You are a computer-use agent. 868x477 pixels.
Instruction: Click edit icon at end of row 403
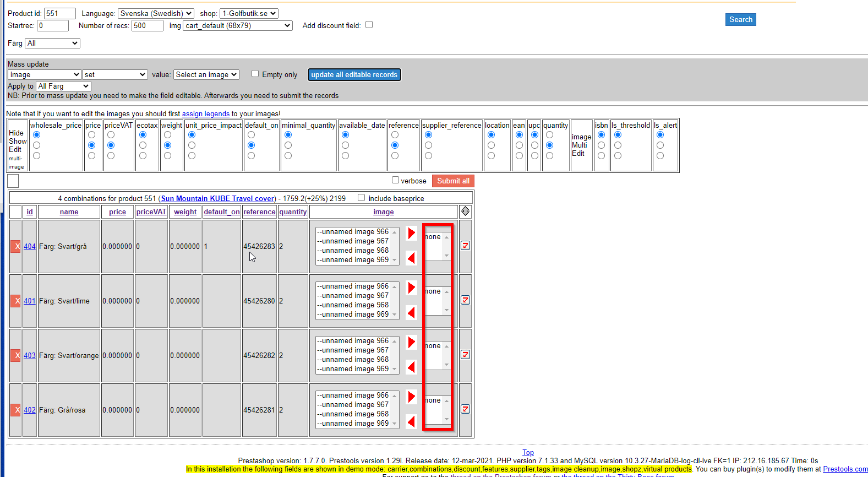(x=465, y=355)
